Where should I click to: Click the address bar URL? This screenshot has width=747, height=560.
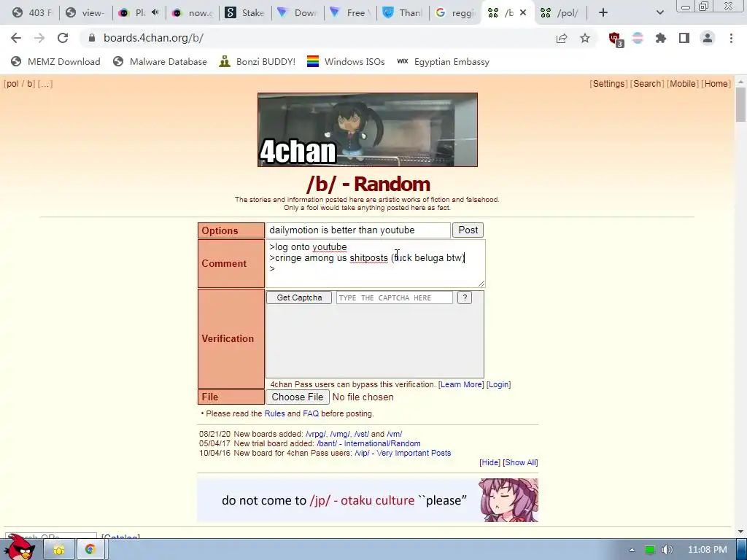pos(153,38)
